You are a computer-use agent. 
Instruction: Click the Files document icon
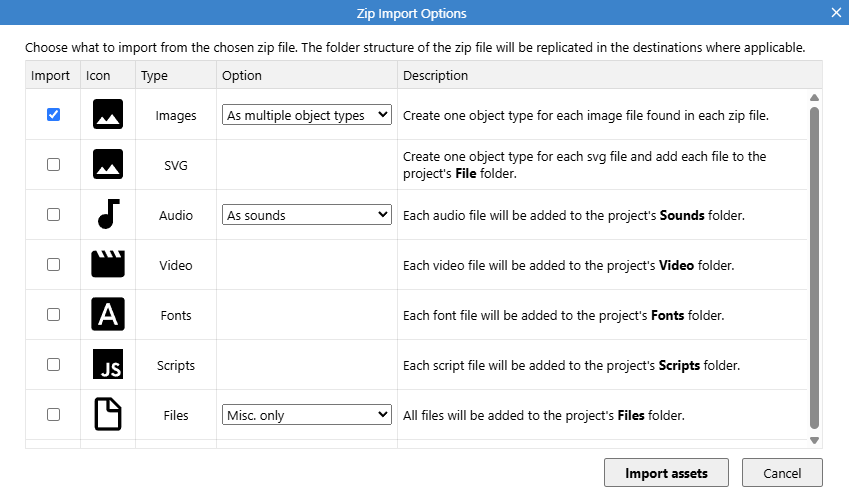pos(107,415)
